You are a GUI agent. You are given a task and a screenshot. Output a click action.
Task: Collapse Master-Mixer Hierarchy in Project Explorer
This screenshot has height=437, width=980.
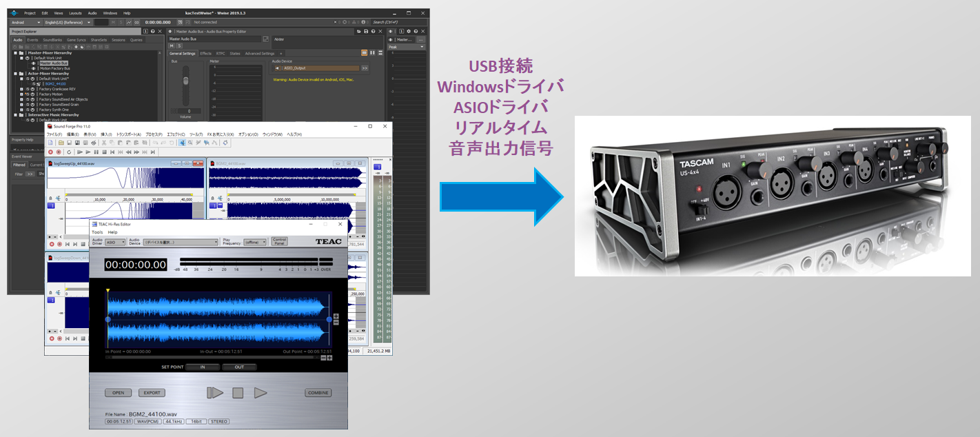point(15,53)
